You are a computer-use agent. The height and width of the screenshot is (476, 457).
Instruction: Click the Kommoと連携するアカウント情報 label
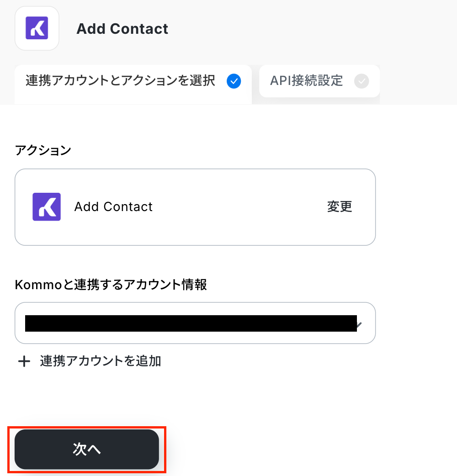coord(111,285)
